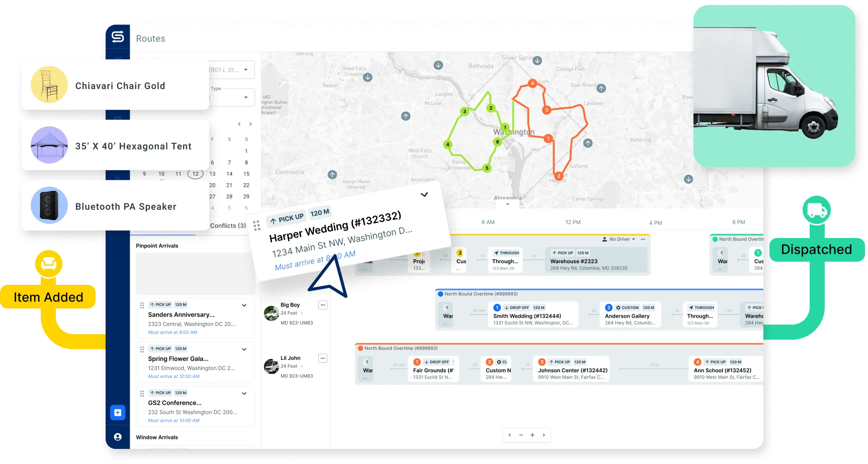The image size is (868, 464).
Task: Expand the Sanders Anniversary card chevron
Action: (244, 305)
